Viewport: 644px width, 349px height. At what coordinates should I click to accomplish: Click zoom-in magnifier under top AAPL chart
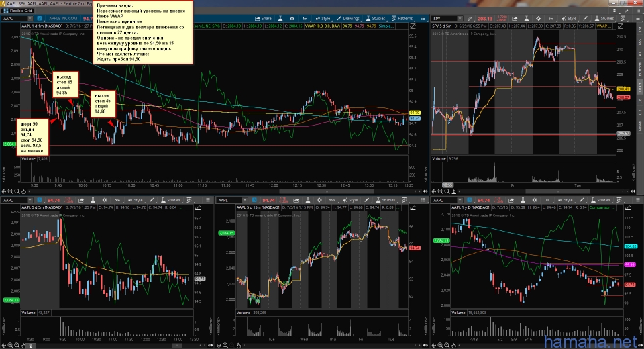(10, 191)
